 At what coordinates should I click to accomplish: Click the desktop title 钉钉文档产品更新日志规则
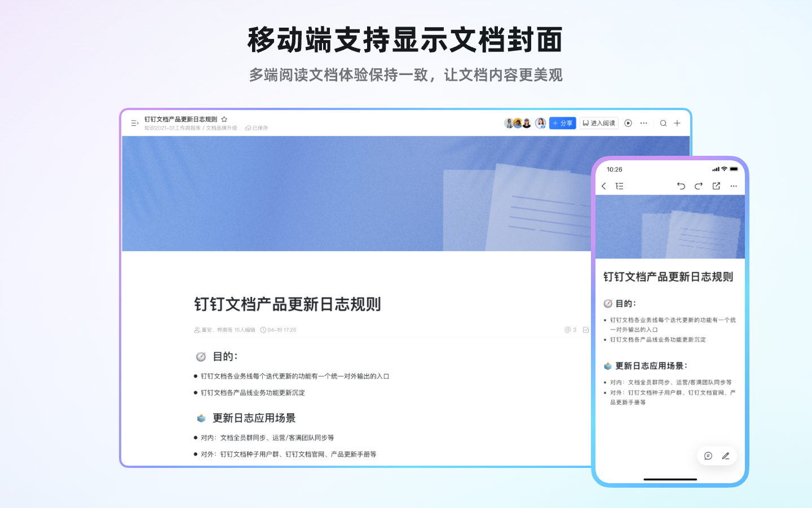288,304
